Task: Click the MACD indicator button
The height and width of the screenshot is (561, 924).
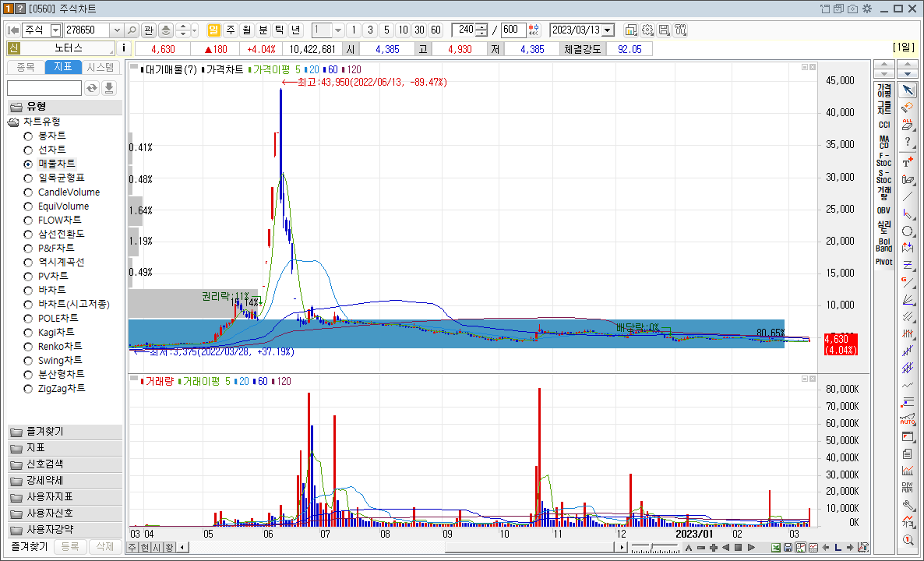Action: pyautogui.click(x=884, y=142)
